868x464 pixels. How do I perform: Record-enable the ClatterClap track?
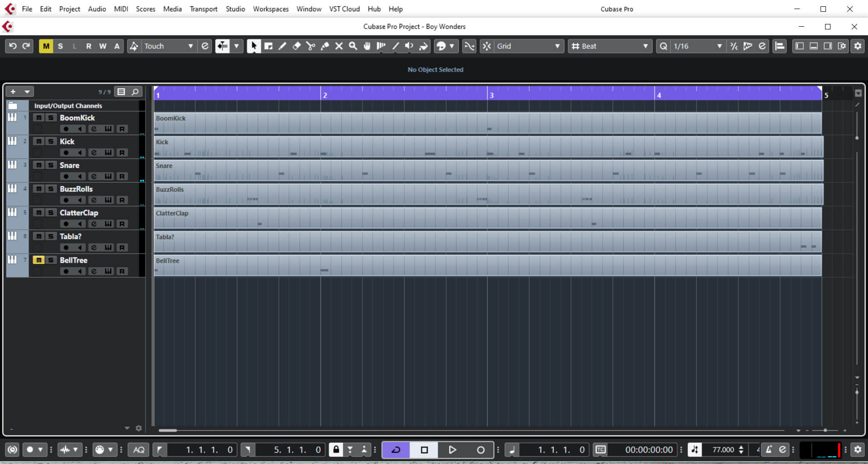[66, 224]
